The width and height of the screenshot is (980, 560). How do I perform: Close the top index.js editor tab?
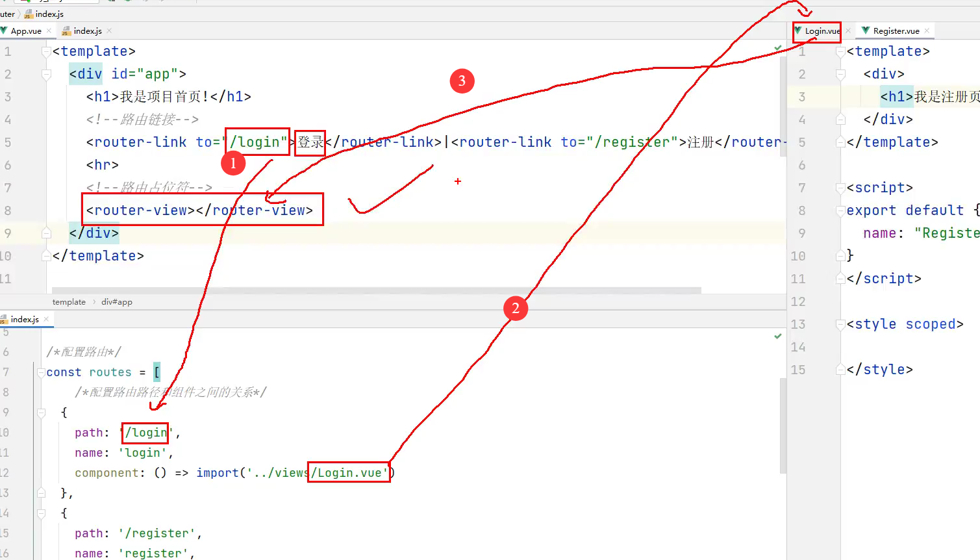tap(109, 31)
